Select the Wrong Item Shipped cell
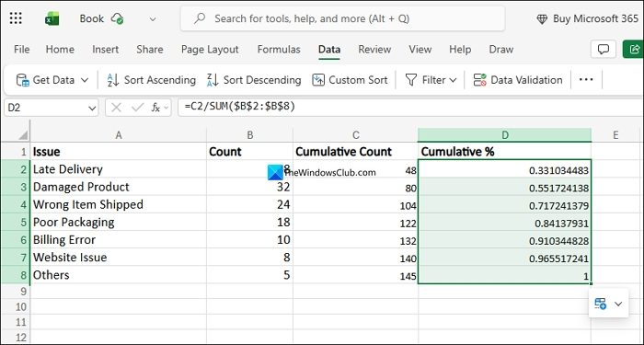This screenshot has width=644, height=345. pyautogui.click(x=119, y=204)
